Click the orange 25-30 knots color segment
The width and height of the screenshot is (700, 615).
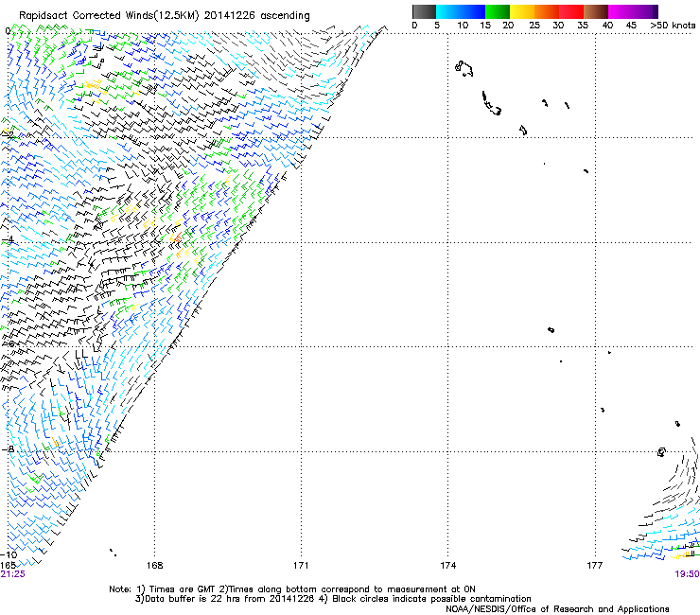547,11
